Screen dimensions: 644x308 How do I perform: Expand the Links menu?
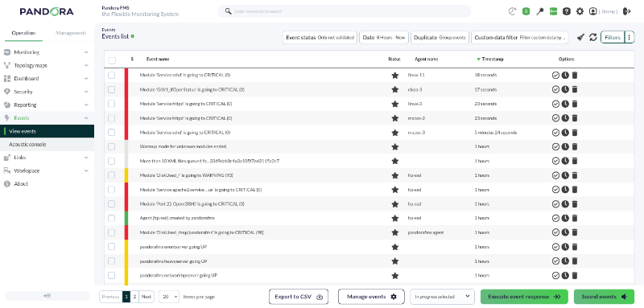pos(47,158)
